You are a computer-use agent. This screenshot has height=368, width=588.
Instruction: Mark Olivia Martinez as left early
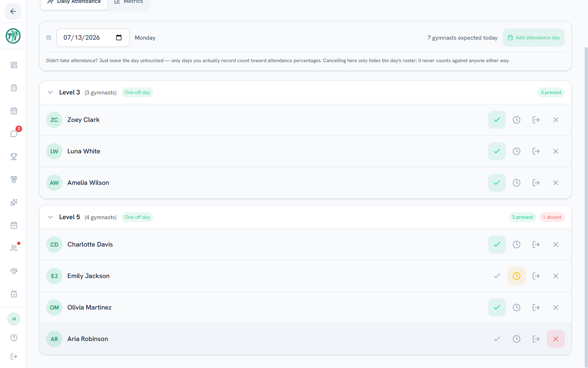click(536, 307)
